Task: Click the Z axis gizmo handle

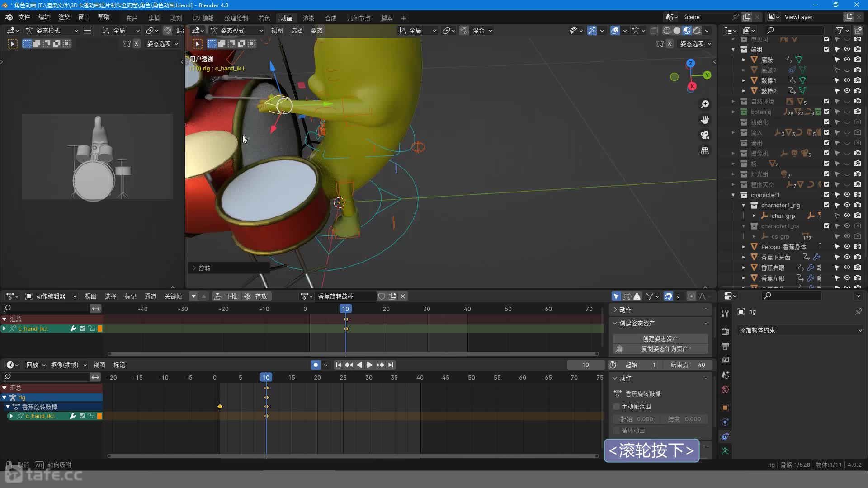Action: [690, 63]
